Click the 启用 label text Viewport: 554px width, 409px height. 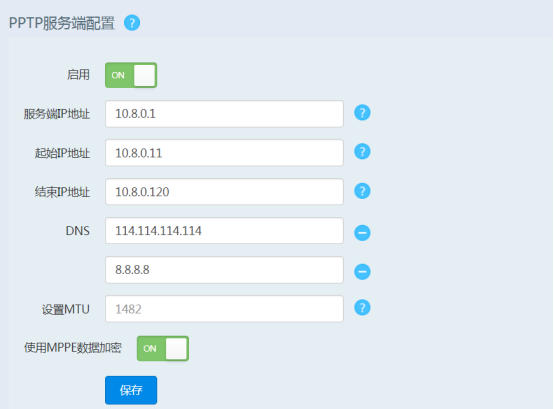(78, 75)
